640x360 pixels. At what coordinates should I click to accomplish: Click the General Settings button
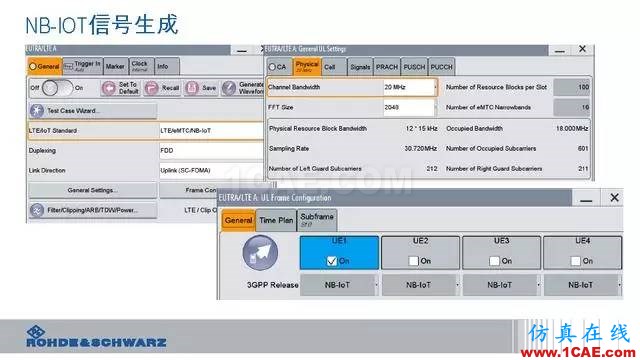click(x=93, y=190)
